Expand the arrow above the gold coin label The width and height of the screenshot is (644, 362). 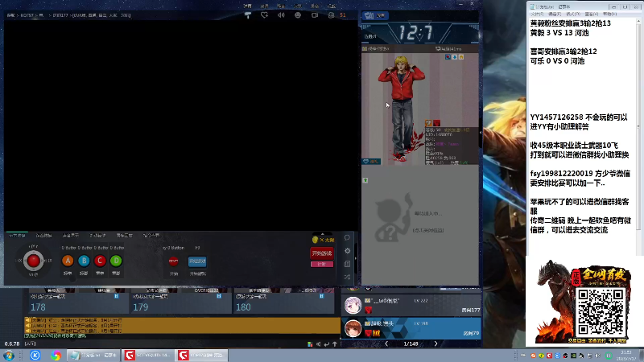[x=323, y=234]
